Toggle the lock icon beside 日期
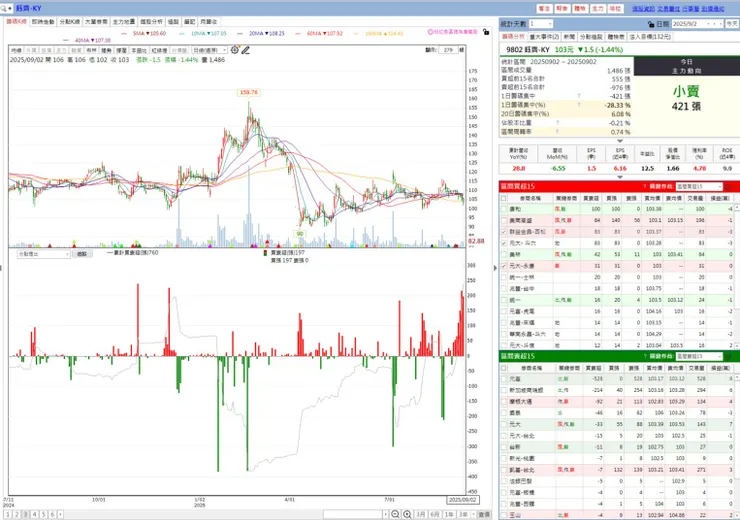This screenshot has width=740, height=520. point(651,24)
